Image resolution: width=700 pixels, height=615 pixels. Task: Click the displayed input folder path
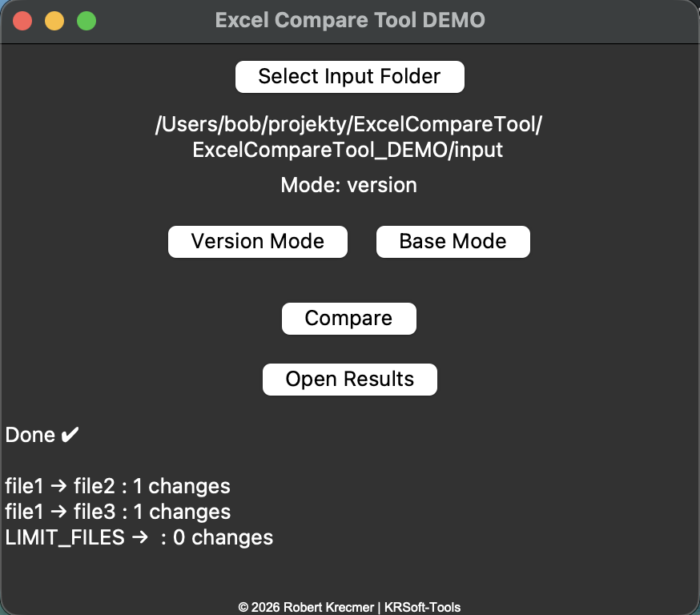pyautogui.click(x=349, y=135)
